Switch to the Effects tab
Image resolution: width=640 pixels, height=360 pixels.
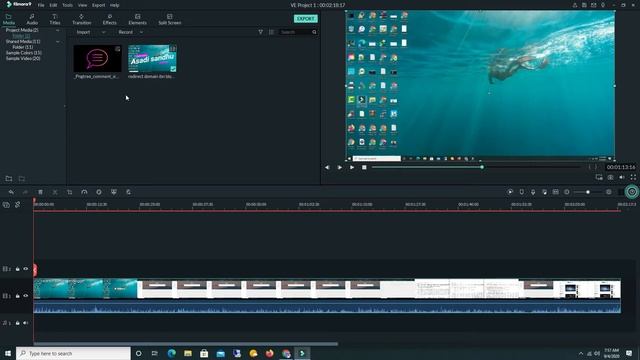pos(109,19)
